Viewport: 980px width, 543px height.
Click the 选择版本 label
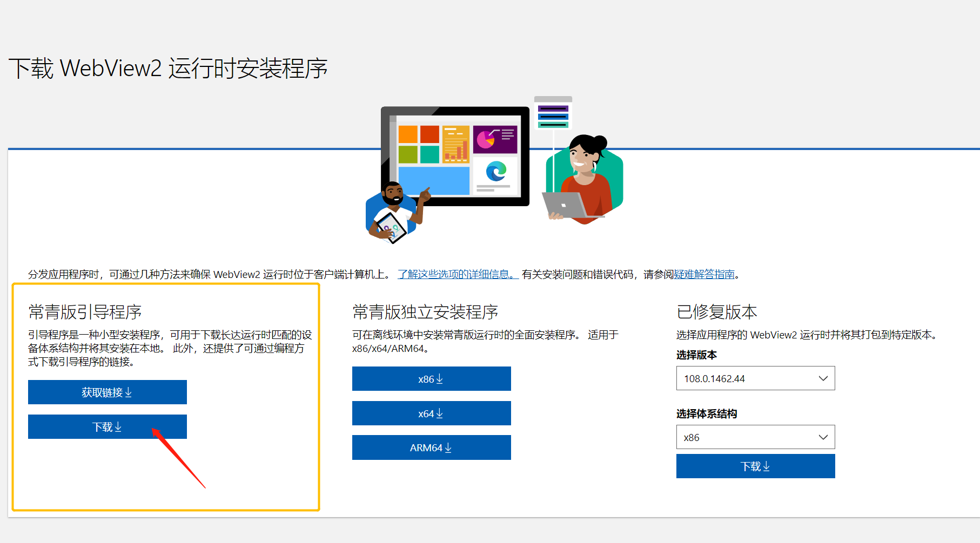coord(696,355)
